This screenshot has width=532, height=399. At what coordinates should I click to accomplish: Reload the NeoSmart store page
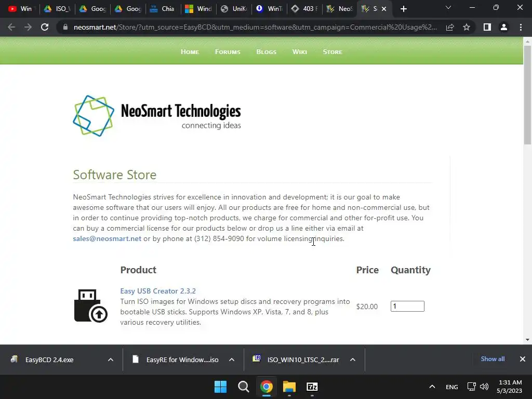pos(45,27)
